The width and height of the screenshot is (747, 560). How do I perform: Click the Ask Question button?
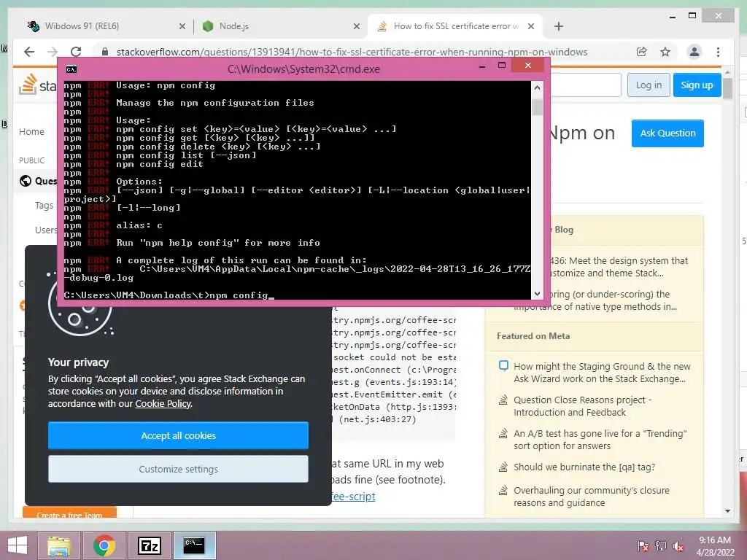[667, 133]
